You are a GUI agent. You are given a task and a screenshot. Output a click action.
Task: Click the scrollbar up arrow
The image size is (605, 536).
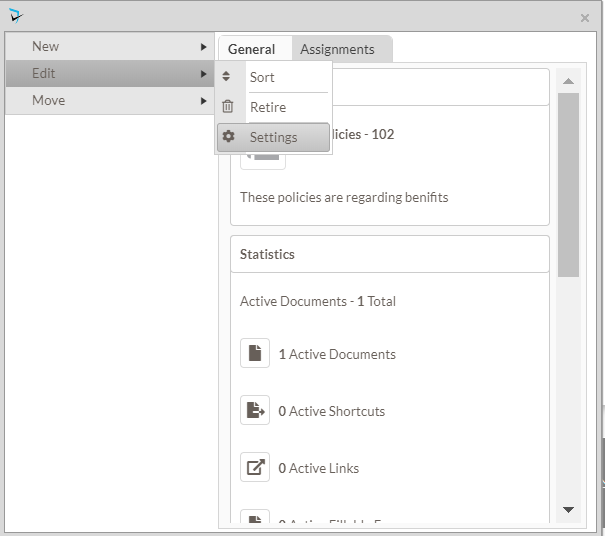click(x=568, y=81)
